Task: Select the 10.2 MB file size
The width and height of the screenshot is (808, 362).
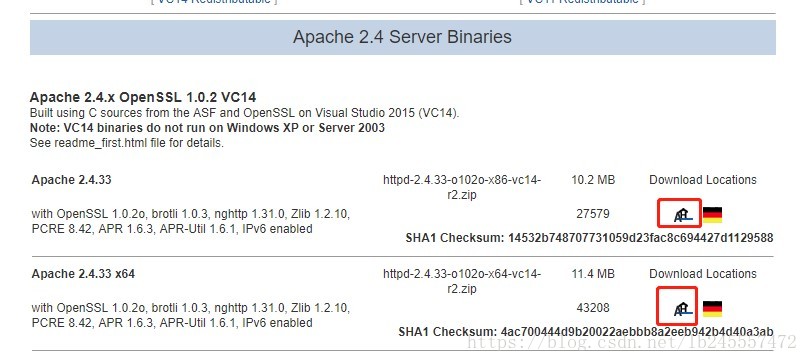Action: (x=593, y=180)
